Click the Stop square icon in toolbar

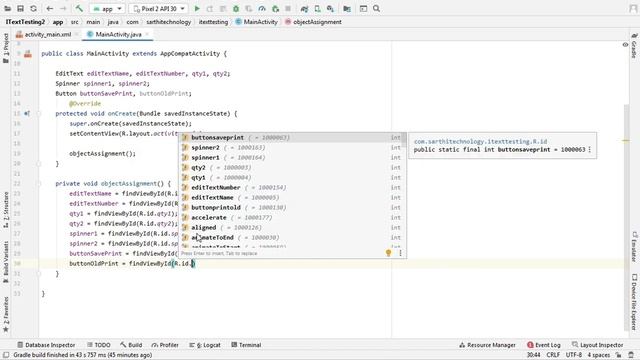click(288, 9)
